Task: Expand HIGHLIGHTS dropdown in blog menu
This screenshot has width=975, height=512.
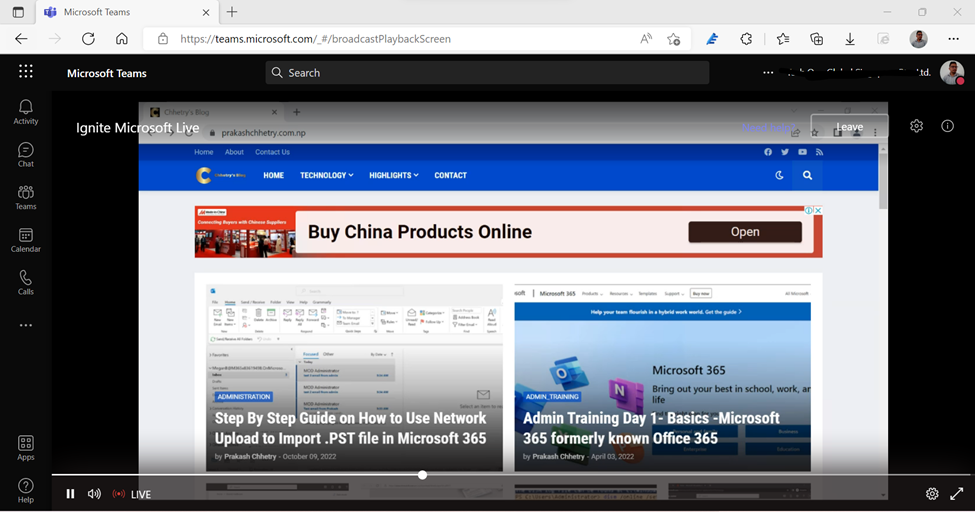Action: pyautogui.click(x=394, y=175)
